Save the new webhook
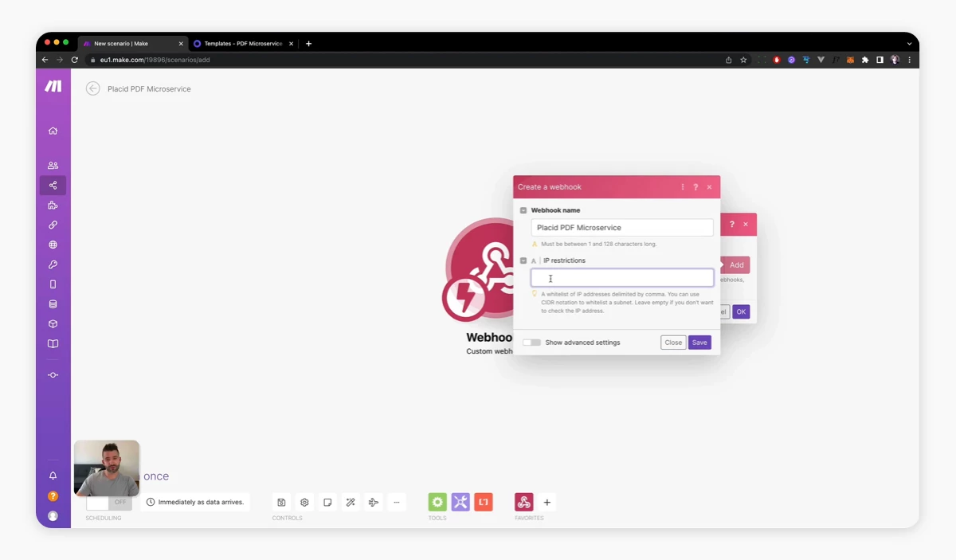The image size is (956, 560). (x=699, y=343)
